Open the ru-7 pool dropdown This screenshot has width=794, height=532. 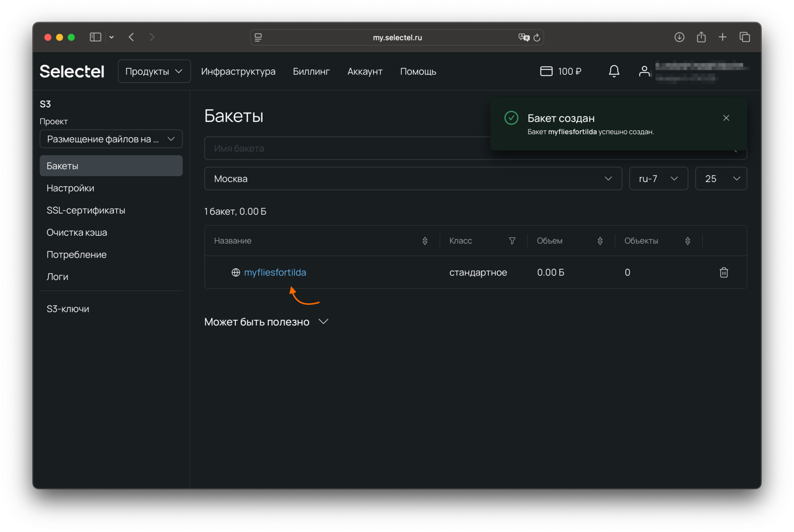pyautogui.click(x=658, y=179)
